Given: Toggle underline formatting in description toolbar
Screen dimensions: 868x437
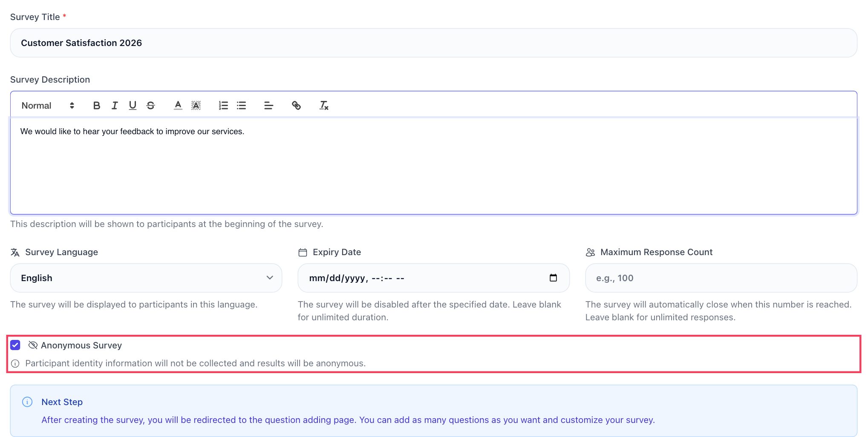Looking at the screenshot, I should [x=133, y=106].
